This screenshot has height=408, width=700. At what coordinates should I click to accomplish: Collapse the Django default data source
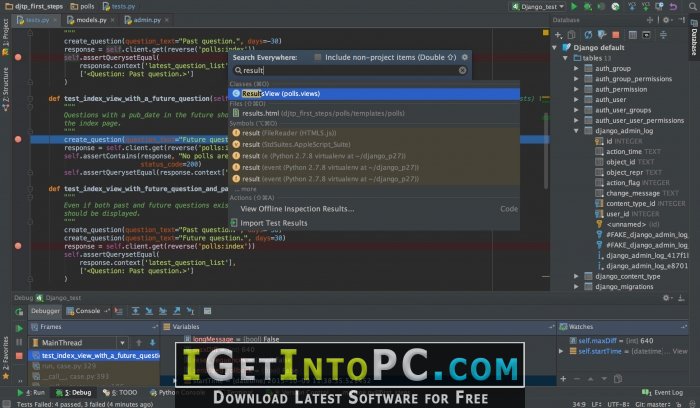click(554, 47)
